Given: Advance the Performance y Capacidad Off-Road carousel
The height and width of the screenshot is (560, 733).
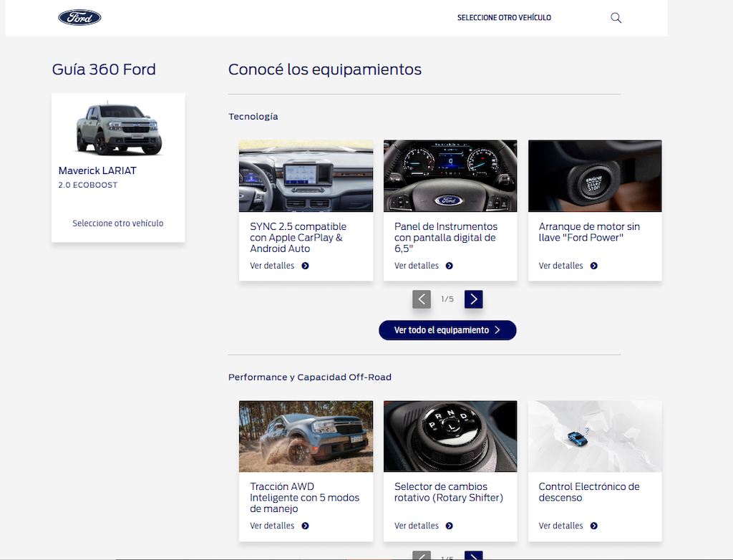Looking at the screenshot, I should [x=473, y=556].
